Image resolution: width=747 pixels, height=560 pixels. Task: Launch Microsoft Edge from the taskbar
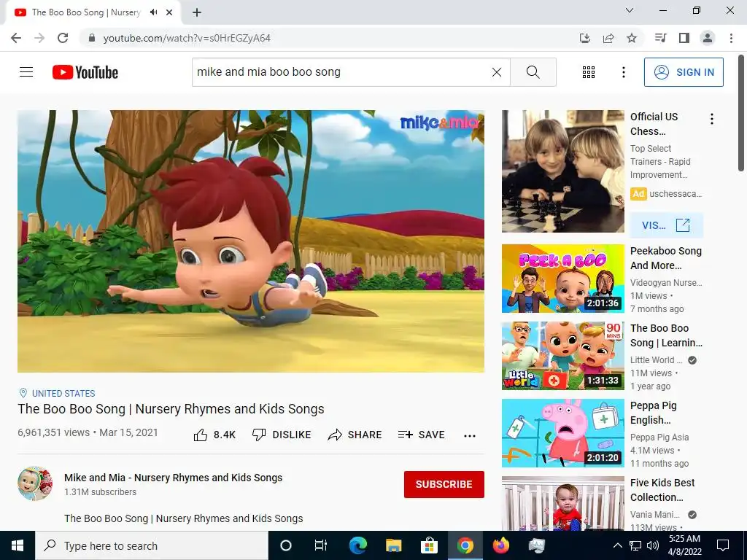(x=357, y=545)
